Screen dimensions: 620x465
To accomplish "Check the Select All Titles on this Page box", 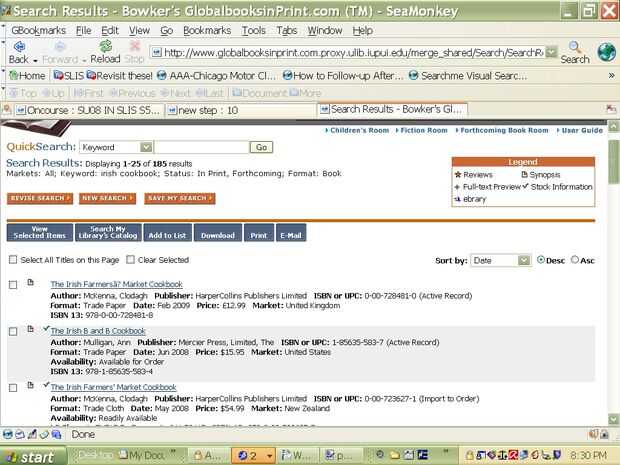I will (13, 259).
